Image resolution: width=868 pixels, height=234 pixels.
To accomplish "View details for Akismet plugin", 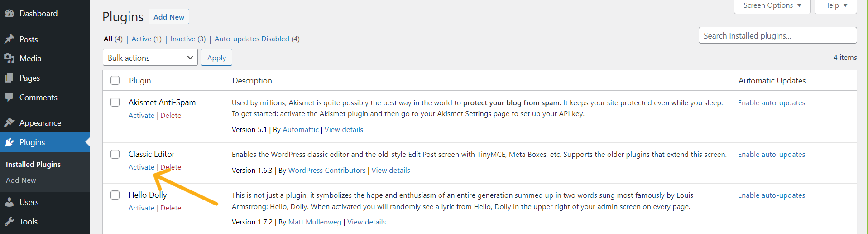I will 344,130.
